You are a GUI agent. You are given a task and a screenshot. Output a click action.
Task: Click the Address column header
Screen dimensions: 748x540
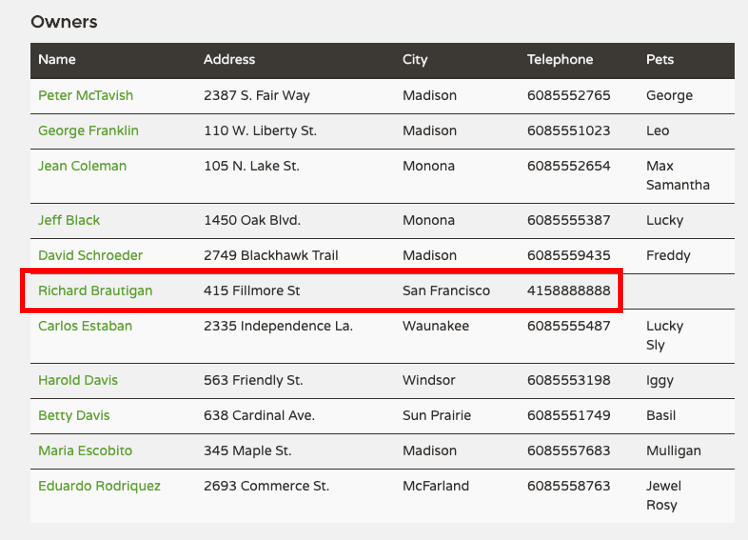click(x=229, y=60)
